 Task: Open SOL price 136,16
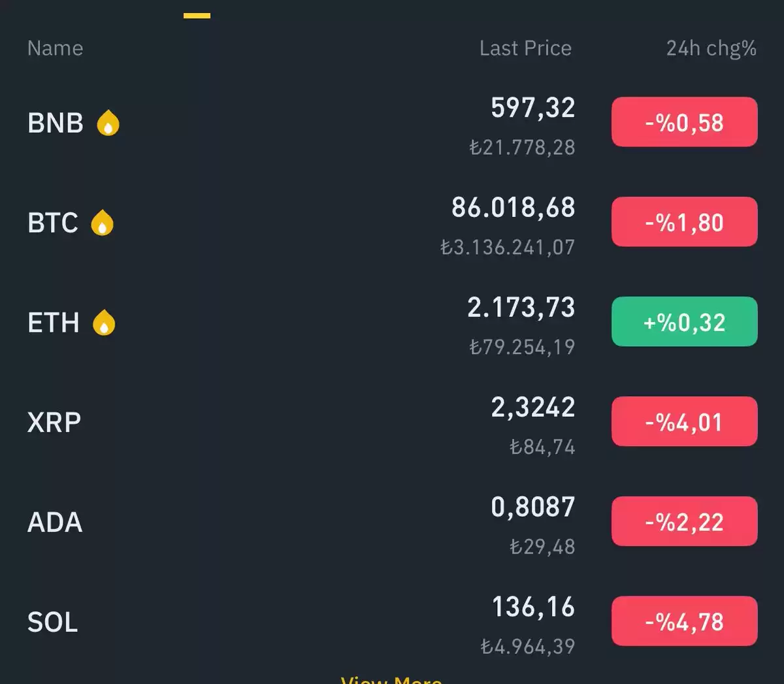pyautogui.click(x=533, y=607)
